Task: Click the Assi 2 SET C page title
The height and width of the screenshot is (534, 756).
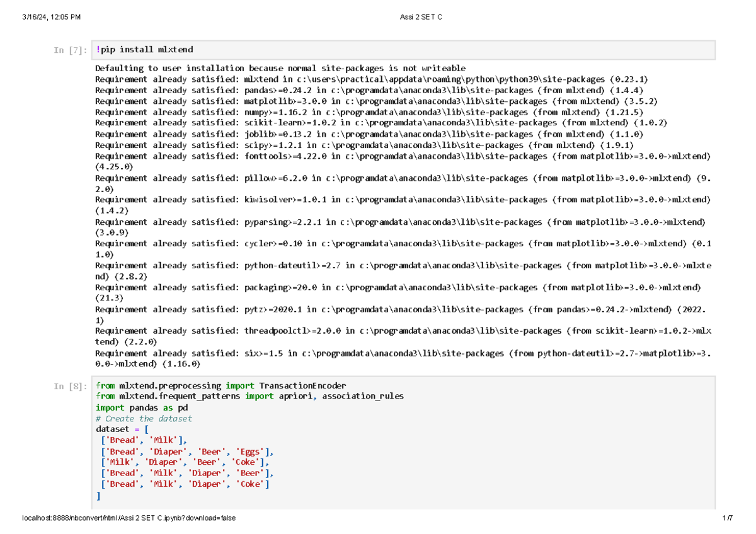Action: [420, 17]
